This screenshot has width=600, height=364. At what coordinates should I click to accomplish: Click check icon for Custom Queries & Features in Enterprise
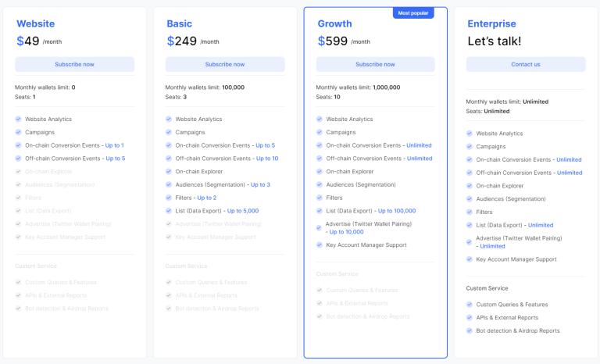[x=470, y=305]
